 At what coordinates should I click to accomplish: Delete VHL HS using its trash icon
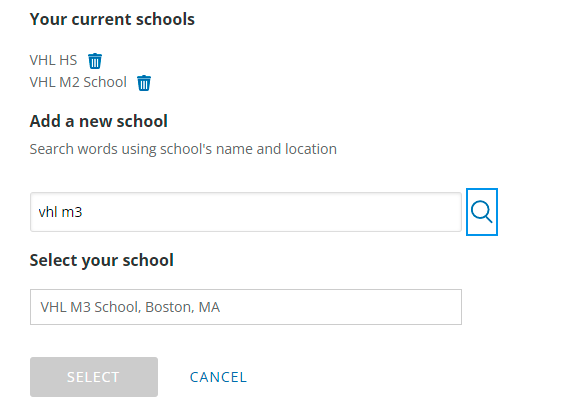pos(95,61)
